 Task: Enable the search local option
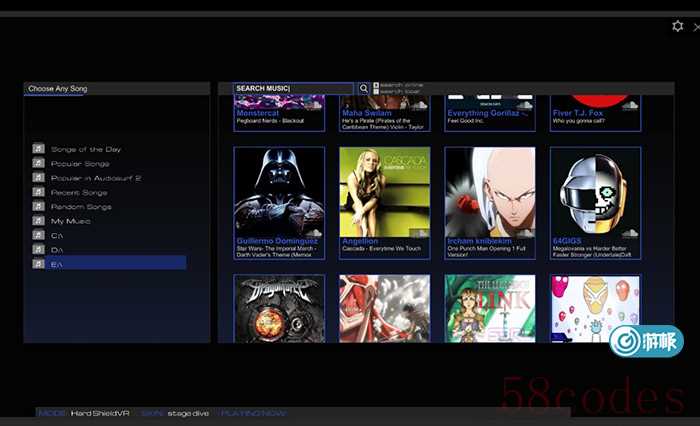pos(376,93)
